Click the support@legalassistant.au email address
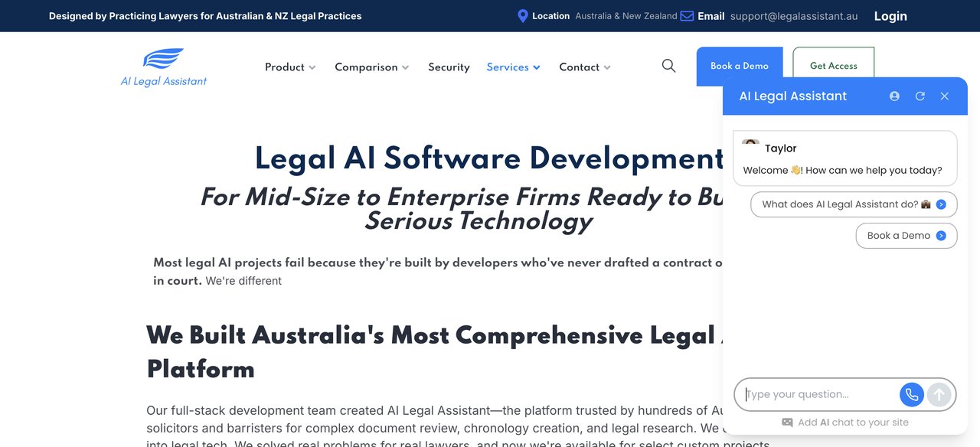Image resolution: width=980 pixels, height=447 pixels. coord(794,16)
